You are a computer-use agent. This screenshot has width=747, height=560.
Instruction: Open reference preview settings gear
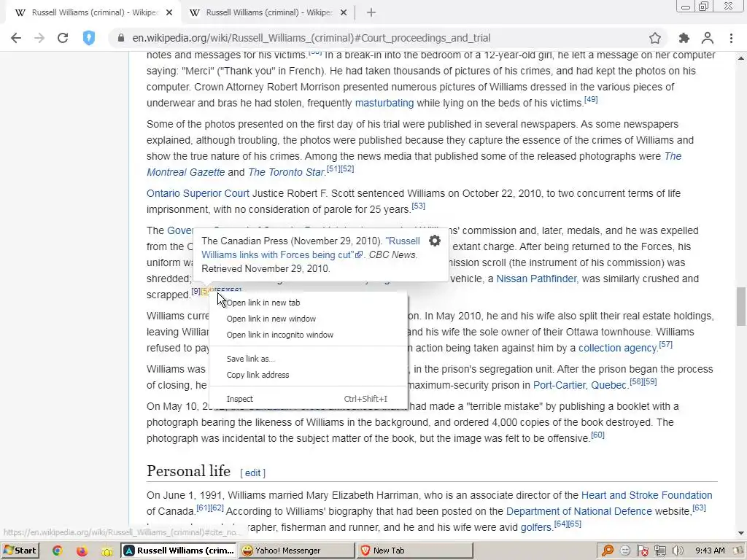[x=435, y=241]
